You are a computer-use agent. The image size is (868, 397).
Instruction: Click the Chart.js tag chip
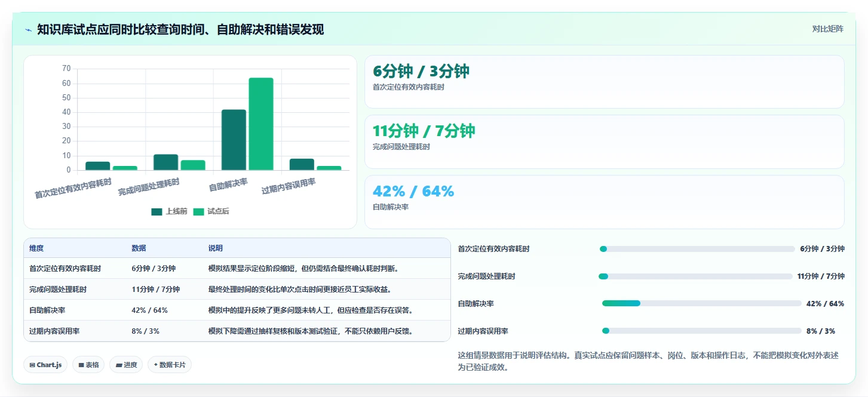(x=45, y=365)
